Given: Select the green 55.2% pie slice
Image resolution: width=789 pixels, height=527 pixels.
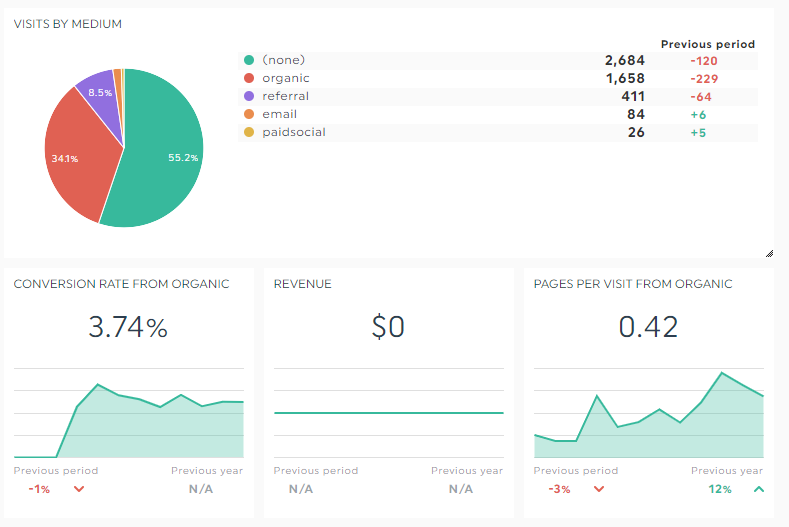Looking at the screenshot, I should click(x=161, y=151).
